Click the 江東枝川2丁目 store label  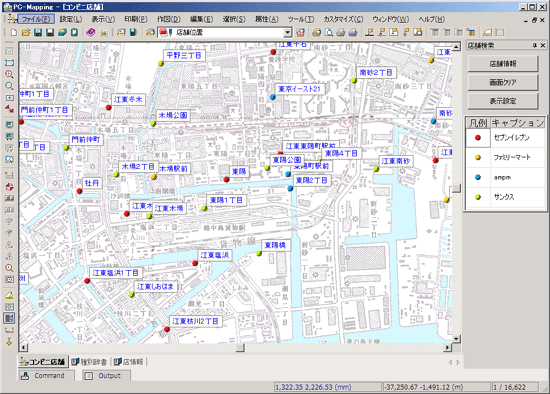195,321
